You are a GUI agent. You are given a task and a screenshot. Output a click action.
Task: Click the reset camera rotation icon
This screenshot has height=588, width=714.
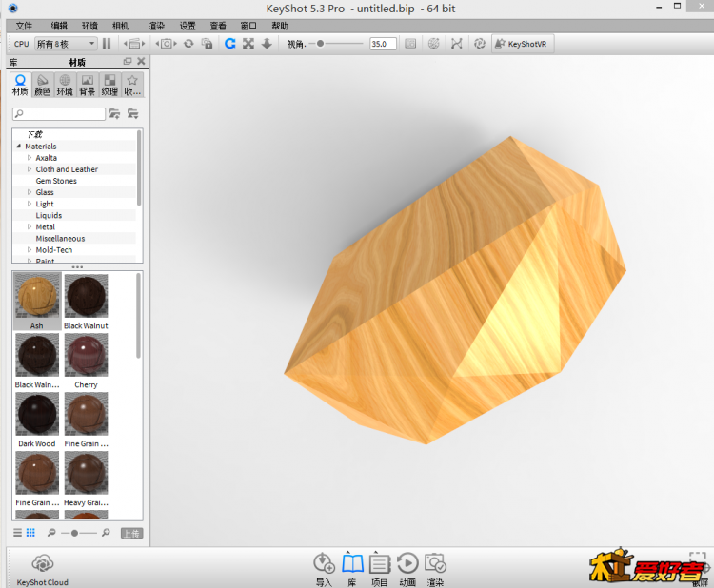pyautogui.click(x=188, y=44)
